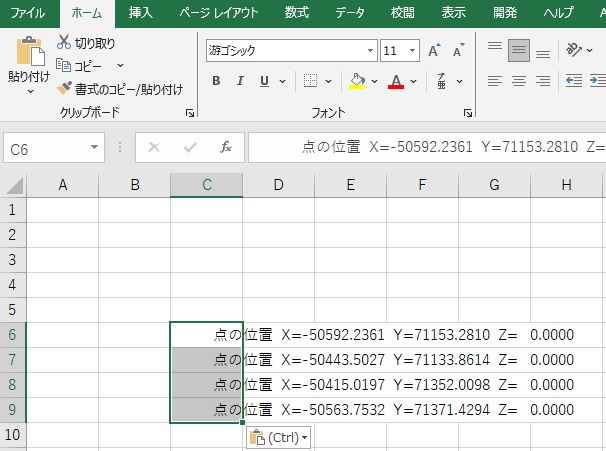Click the Copy icon
606x451 pixels.
pos(63,65)
